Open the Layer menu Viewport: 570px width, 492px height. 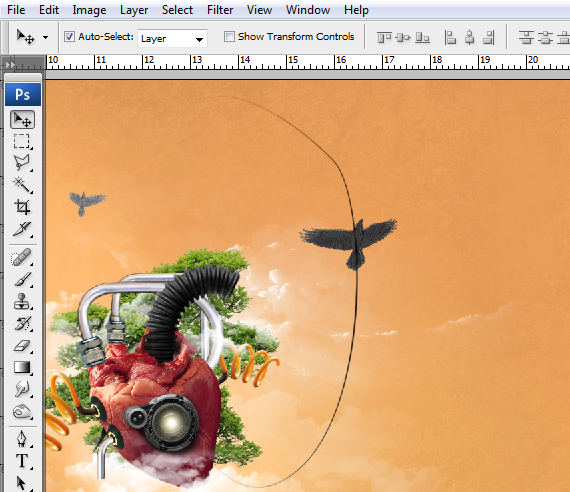click(x=134, y=10)
